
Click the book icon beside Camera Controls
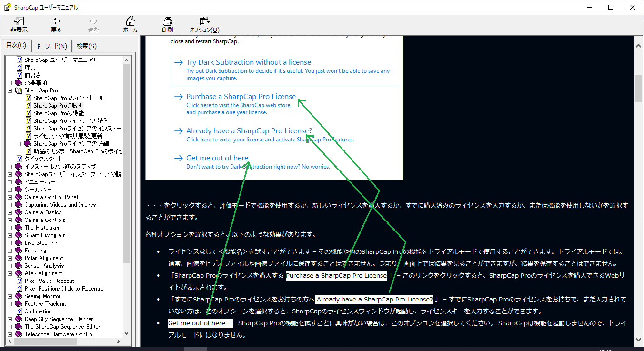pos(19,220)
